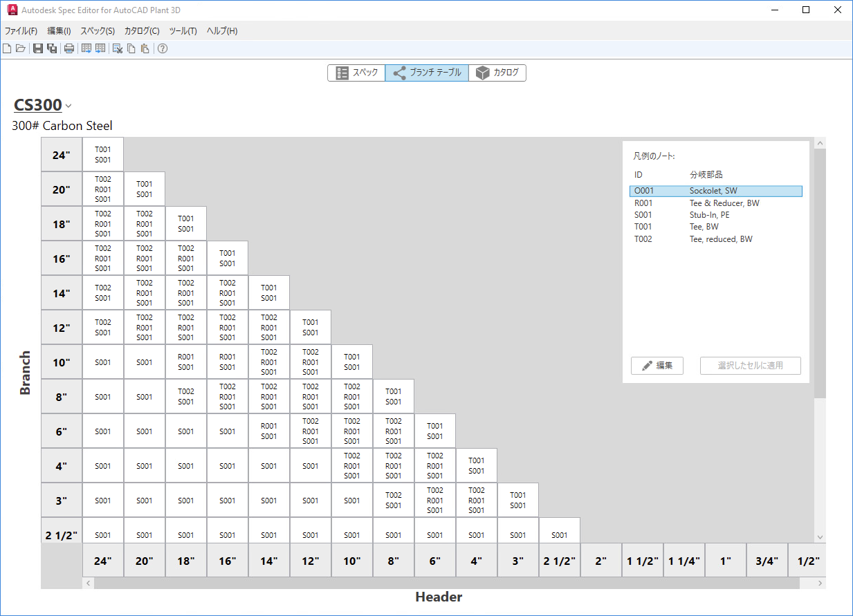Click the 24" header column label
The width and height of the screenshot is (853, 616).
pyautogui.click(x=103, y=561)
